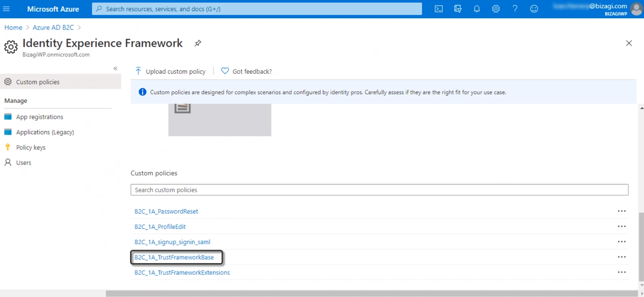The height and width of the screenshot is (297, 644).
Task: Click the Upload custom policy arrow icon
Action: coord(138,71)
